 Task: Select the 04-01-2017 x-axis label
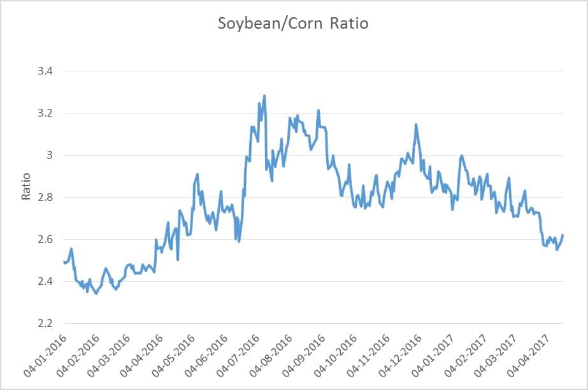(433, 356)
